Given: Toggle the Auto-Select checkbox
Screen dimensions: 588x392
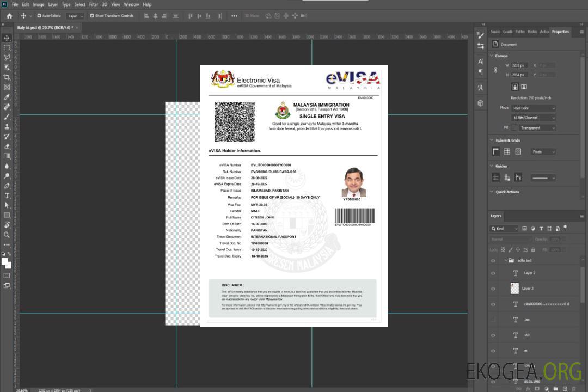Looking at the screenshot, I should (39, 16).
